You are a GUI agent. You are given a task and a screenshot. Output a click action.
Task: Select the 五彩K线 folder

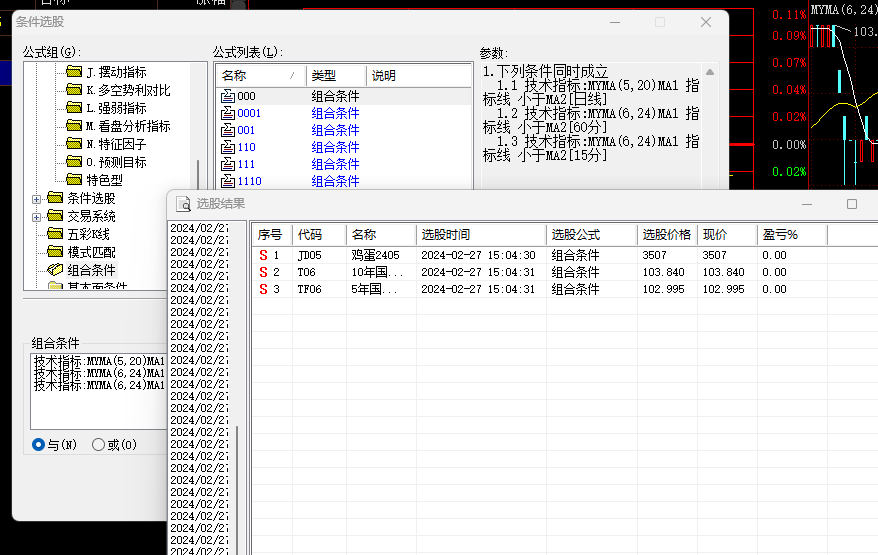pos(78,234)
